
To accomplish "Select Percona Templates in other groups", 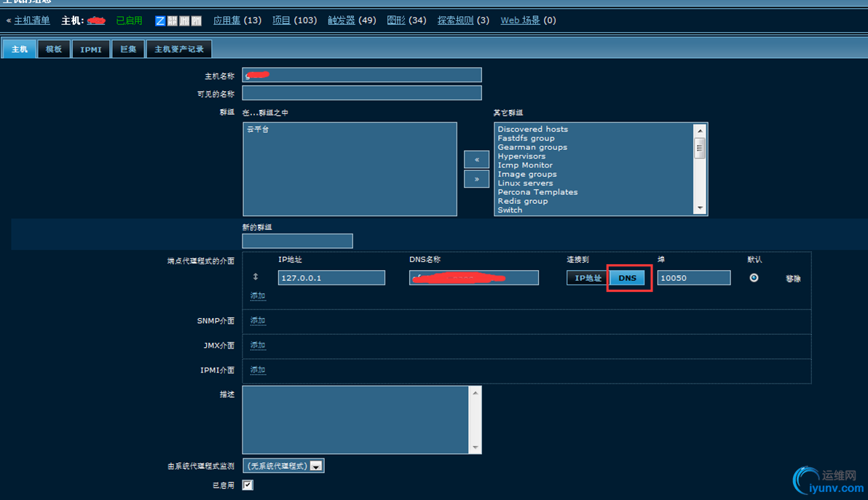I will pyautogui.click(x=537, y=192).
